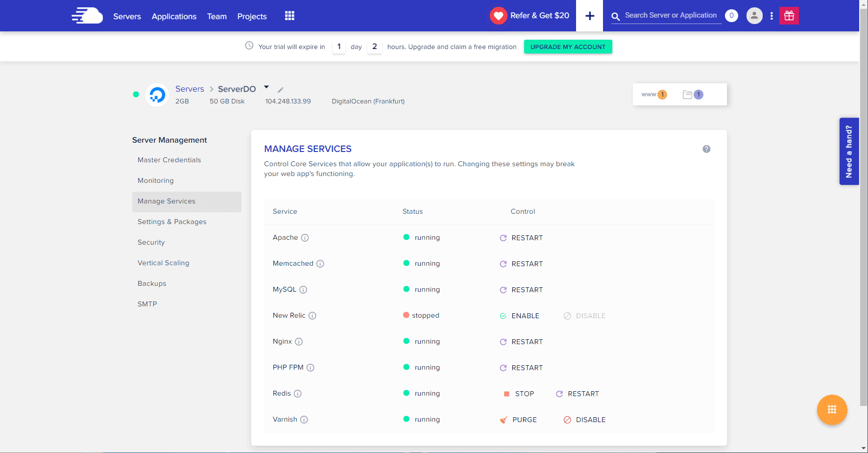Restart the Redis service

coord(578,394)
